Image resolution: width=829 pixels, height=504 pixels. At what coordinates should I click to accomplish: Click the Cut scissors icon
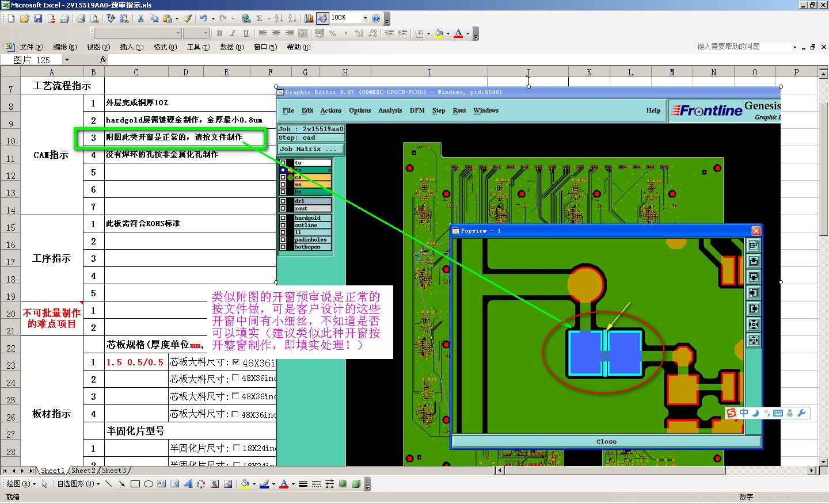140,18
